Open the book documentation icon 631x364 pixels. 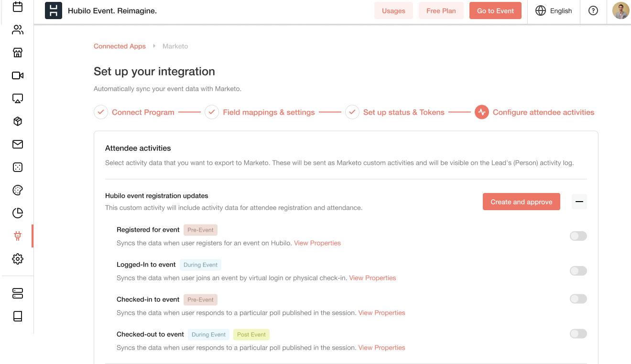[18, 316]
